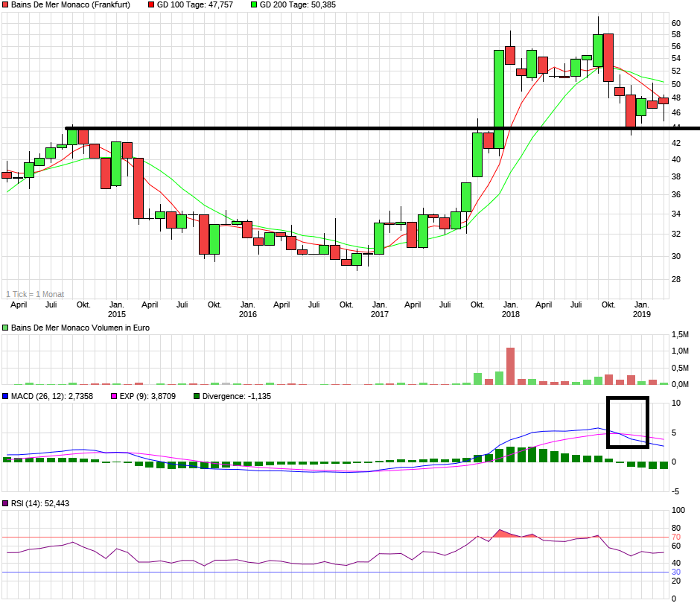Click the 2019 year label on time axis
Viewport: 700px width, 606px height.
pos(642,314)
